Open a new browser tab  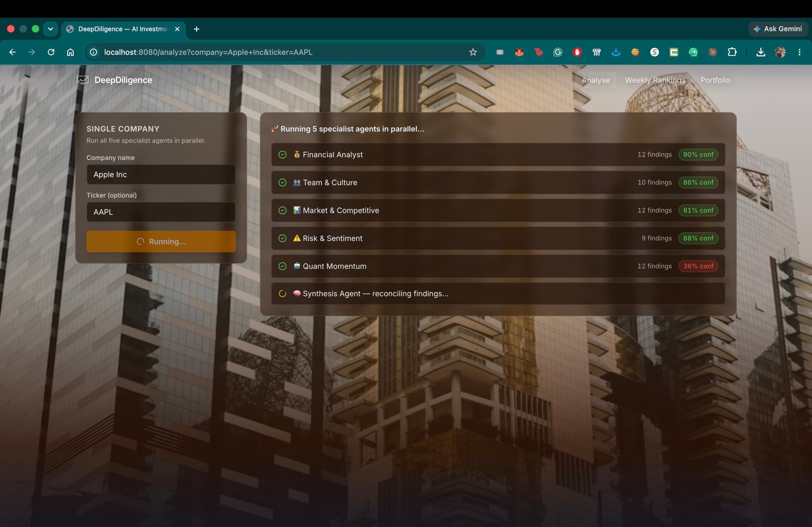(196, 29)
